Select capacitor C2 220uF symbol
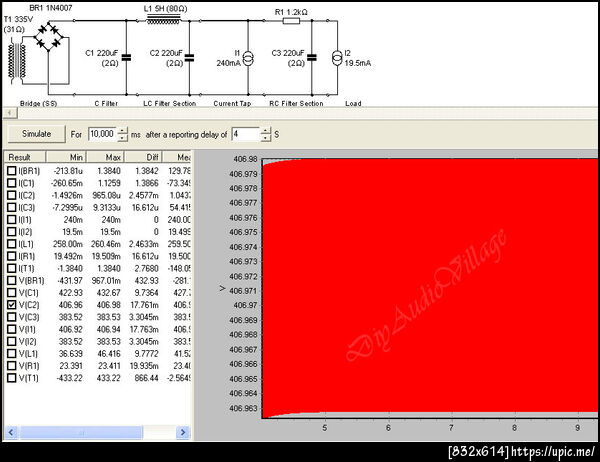 189,58
